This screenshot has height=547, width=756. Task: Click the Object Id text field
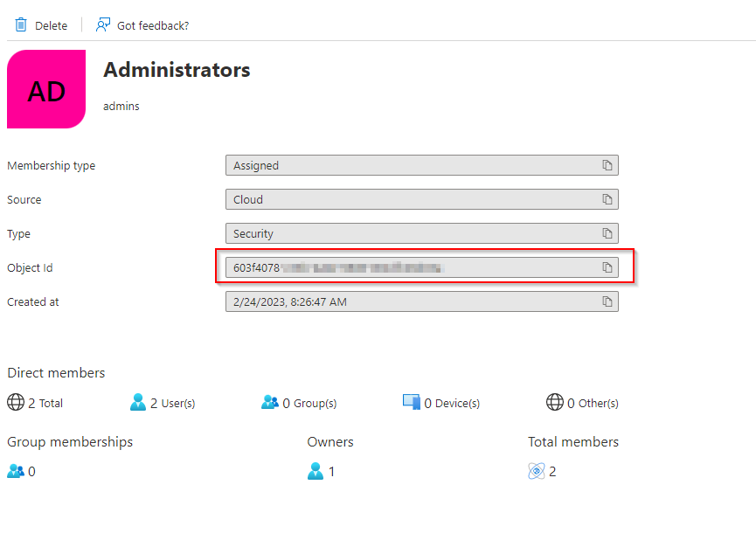(x=411, y=267)
